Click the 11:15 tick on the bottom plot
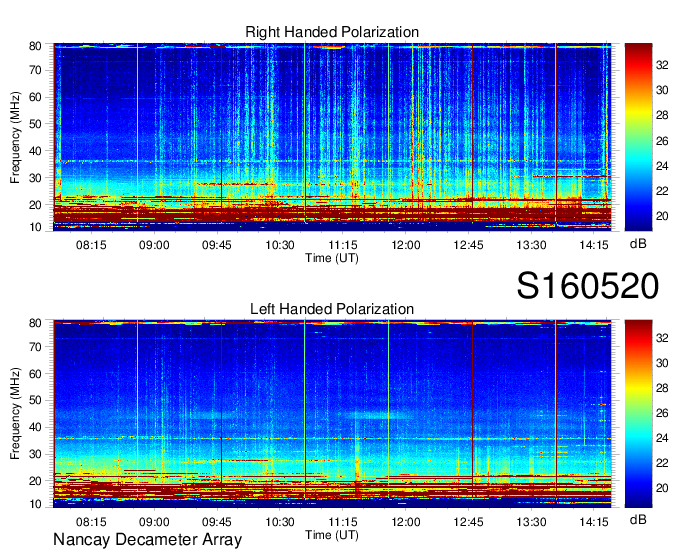Viewport: 680px width, 552px height. 343,522
